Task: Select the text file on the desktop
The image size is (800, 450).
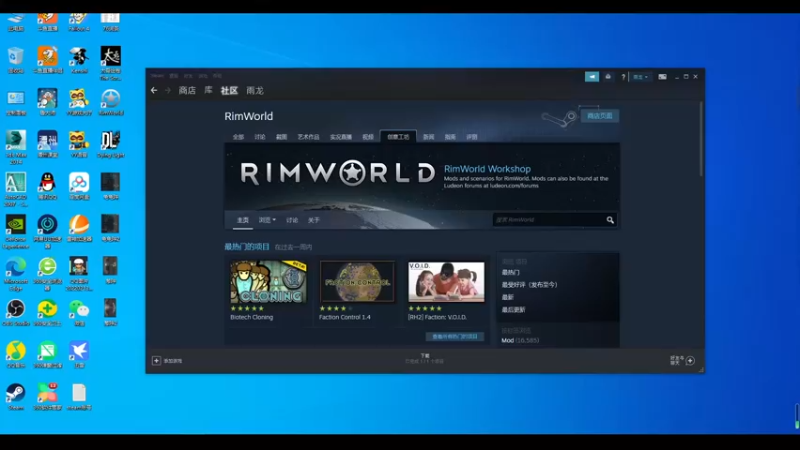Action: (79, 396)
